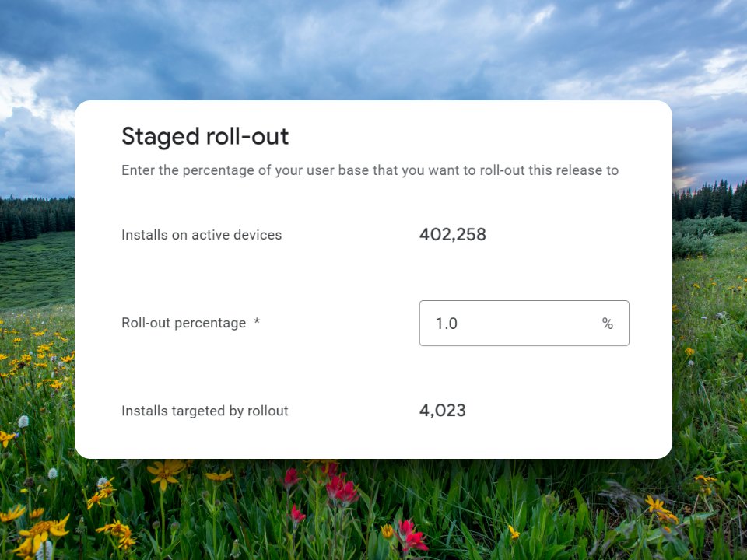
Task: Click the large yellow flower below dialog card
Action: point(165,473)
